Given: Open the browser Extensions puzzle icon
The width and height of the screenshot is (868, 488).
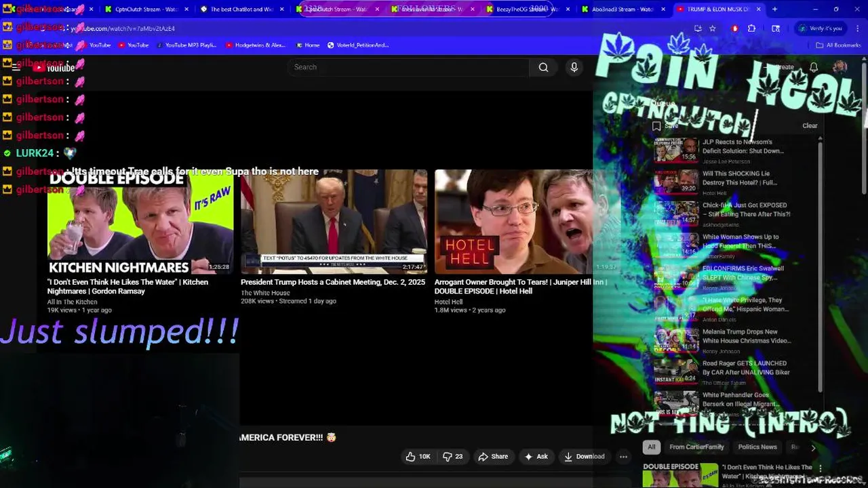Looking at the screenshot, I should 751,28.
